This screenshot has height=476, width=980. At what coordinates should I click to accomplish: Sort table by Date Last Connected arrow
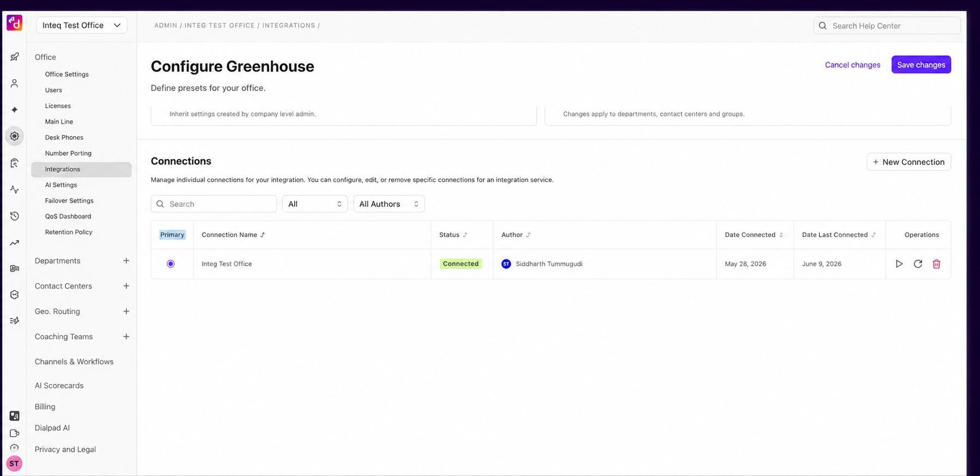tap(873, 235)
